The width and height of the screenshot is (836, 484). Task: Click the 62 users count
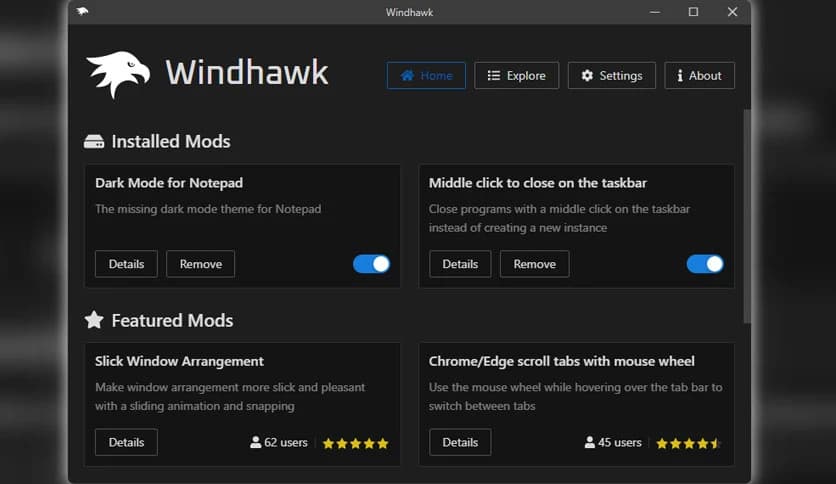279,442
